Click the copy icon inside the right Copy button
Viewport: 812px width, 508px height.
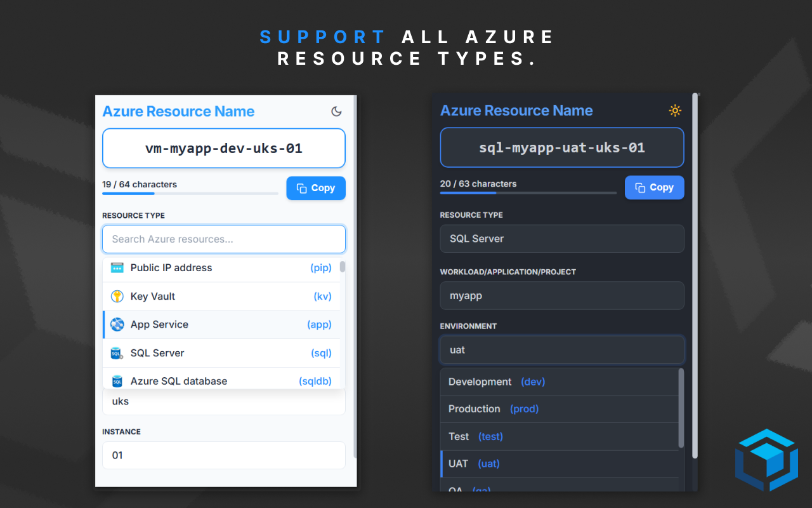(x=639, y=187)
